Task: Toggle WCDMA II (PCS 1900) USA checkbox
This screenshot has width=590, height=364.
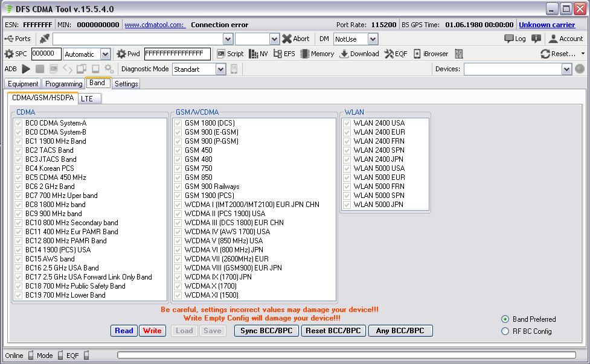Action: (178, 214)
